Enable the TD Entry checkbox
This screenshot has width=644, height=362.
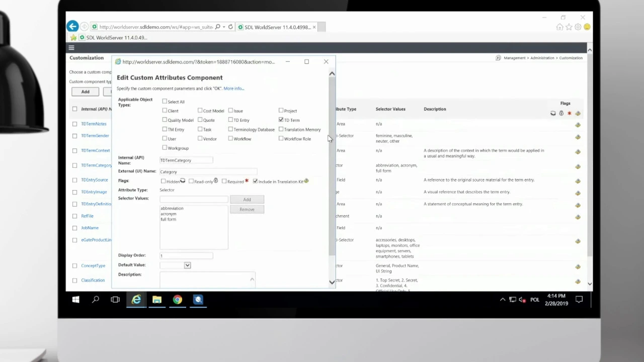(230, 120)
